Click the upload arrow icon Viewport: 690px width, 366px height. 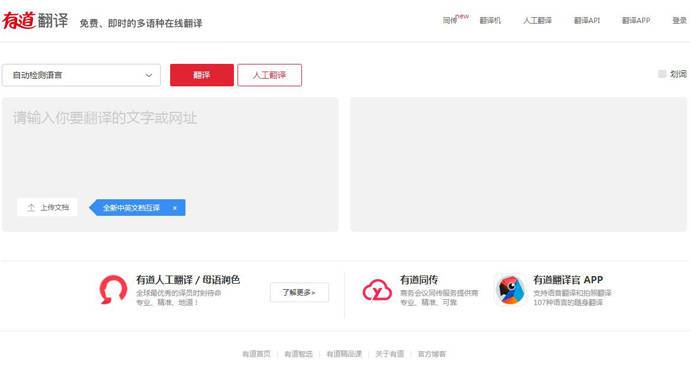click(x=31, y=208)
